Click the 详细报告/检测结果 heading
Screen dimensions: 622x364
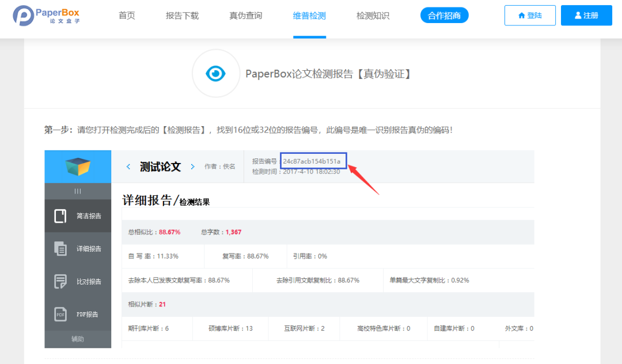point(166,200)
